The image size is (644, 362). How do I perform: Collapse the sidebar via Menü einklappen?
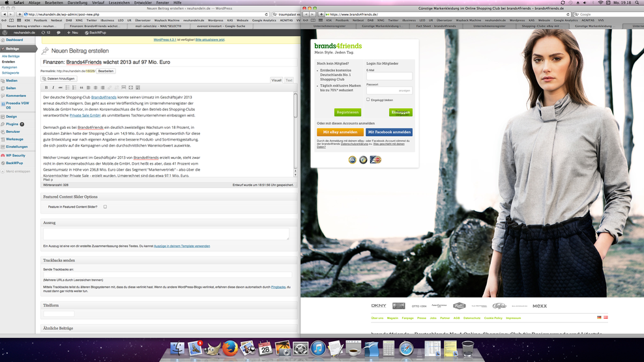(16, 172)
